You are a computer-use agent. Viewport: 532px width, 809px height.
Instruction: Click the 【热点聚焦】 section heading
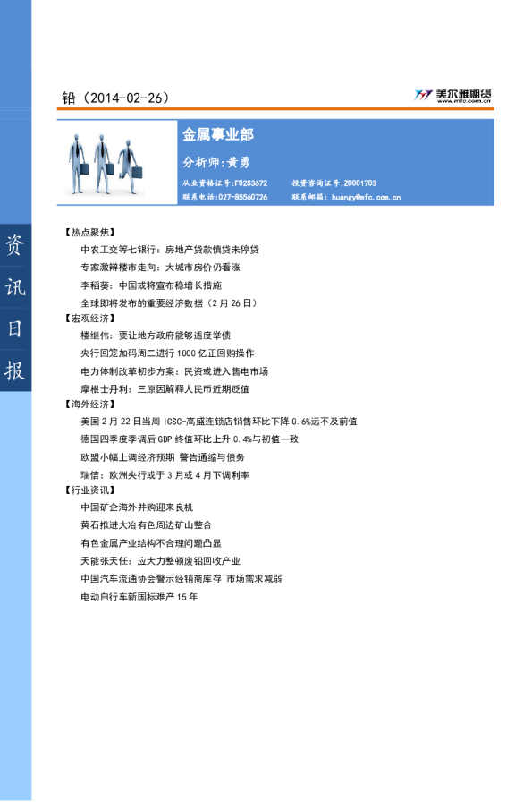90,233
